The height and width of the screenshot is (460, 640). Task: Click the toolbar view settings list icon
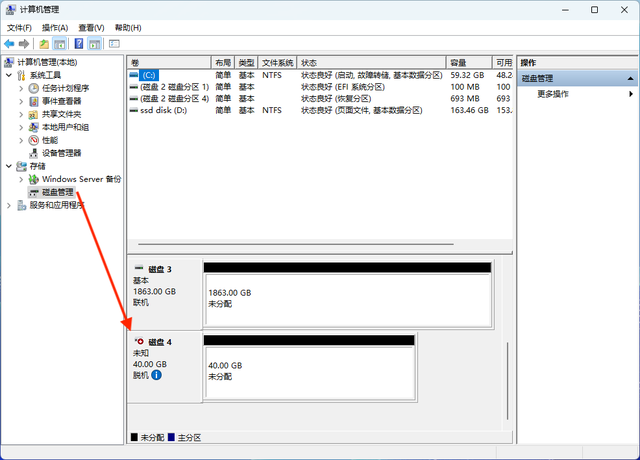click(114, 44)
